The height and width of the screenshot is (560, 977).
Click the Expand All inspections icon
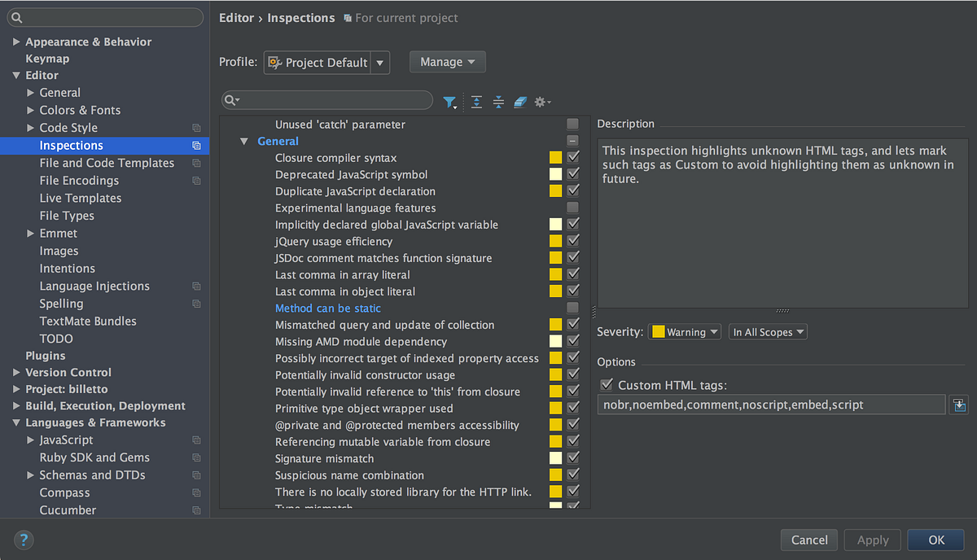tap(476, 102)
